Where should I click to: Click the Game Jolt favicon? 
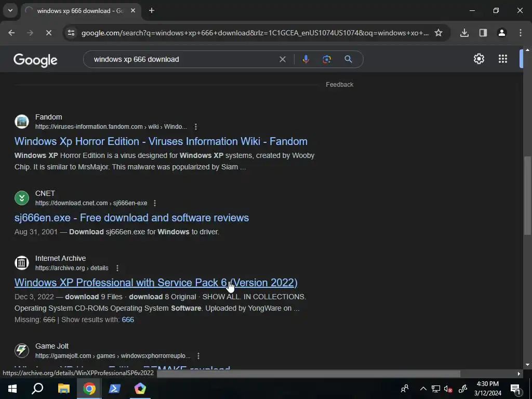(22, 351)
